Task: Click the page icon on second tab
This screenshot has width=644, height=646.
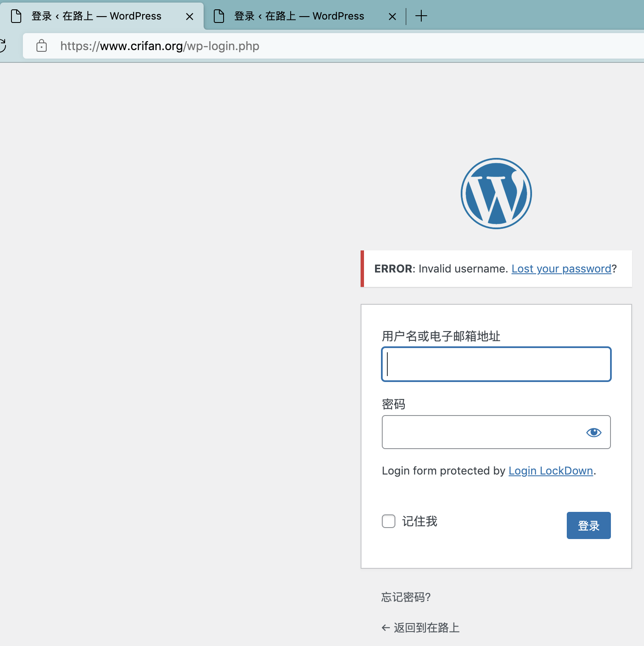Action: pos(219,16)
